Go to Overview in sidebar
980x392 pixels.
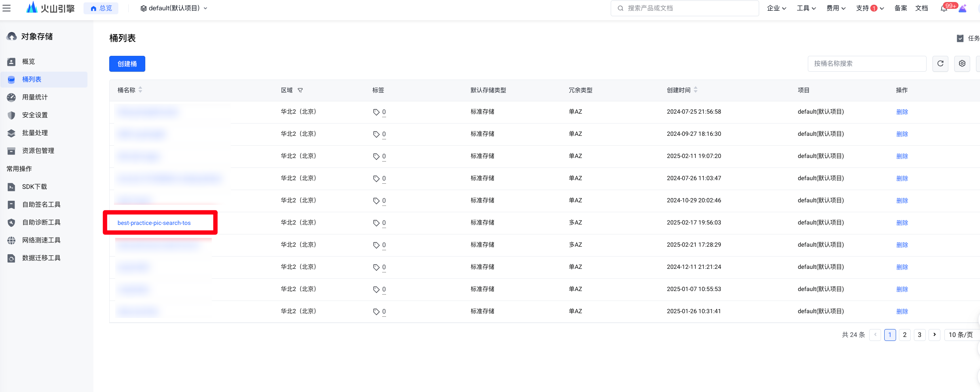pyautogui.click(x=44, y=61)
